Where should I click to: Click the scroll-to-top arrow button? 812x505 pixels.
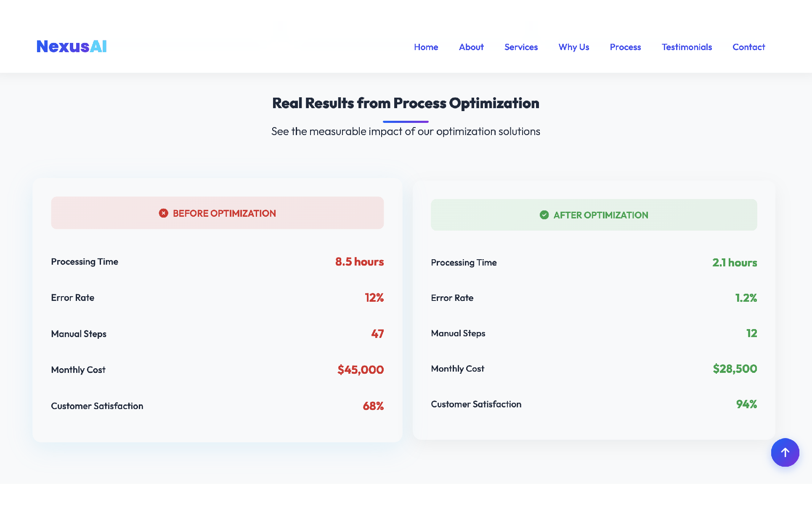(x=785, y=452)
